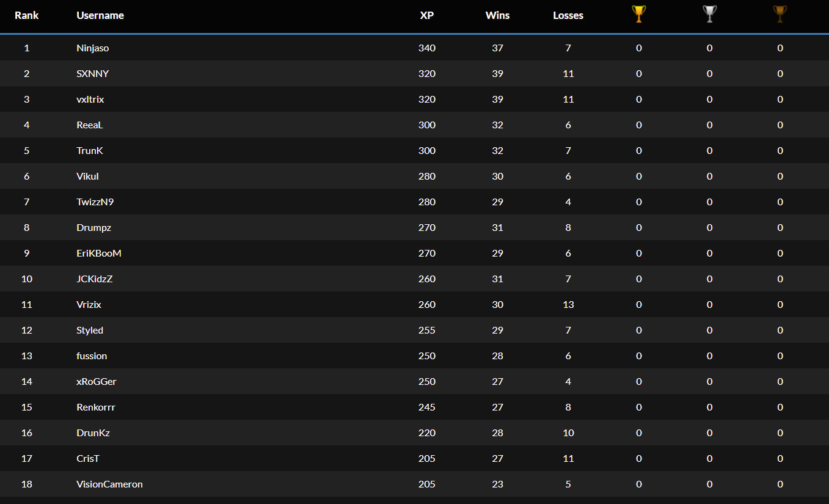
Task: Click Renkorrr's XP value of 245
Action: 427,407
